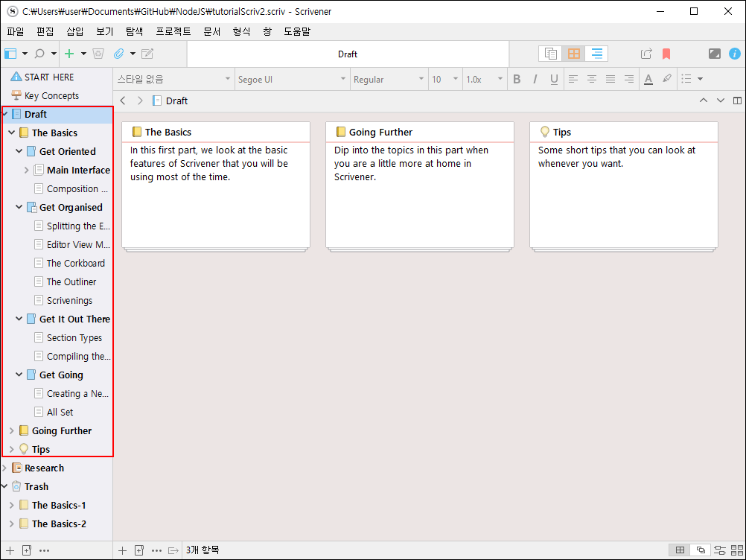Viewport: 746px width, 560px height.
Task: Open the 파일 menu
Action: pyautogui.click(x=15, y=31)
